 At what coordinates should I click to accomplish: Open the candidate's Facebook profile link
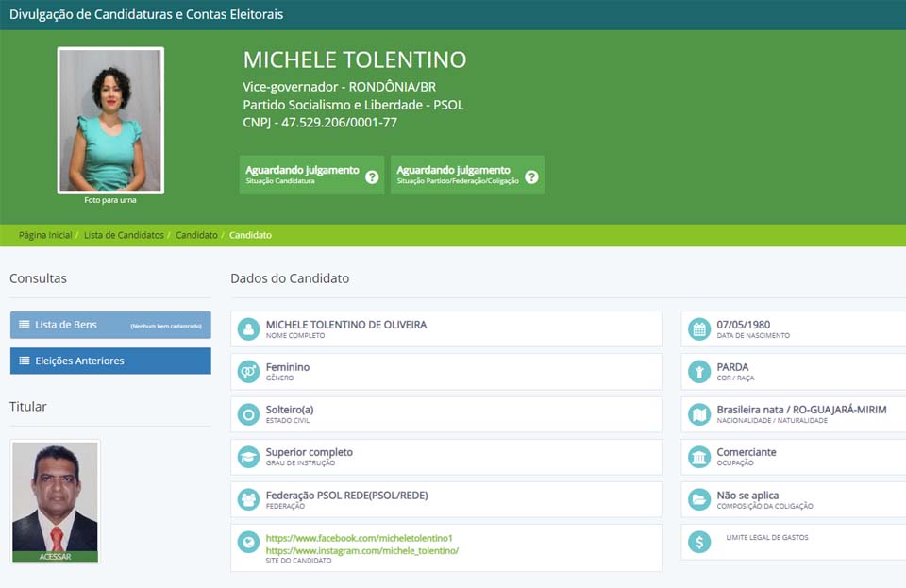360,537
